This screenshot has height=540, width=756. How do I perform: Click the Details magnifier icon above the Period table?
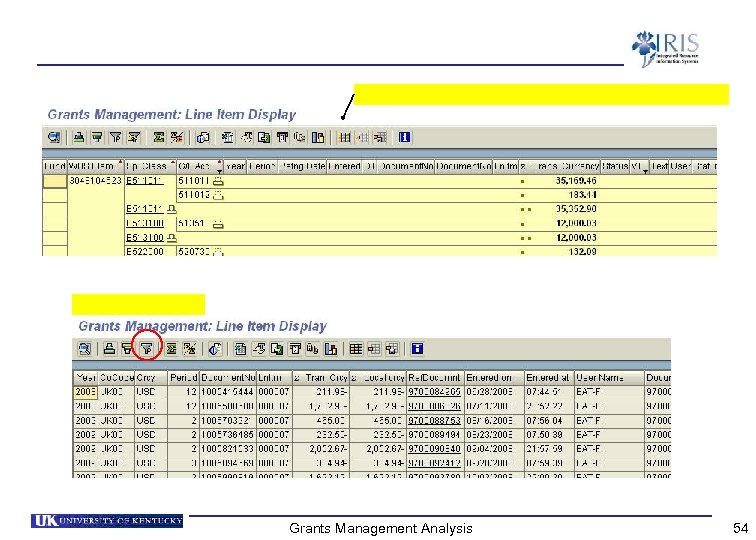85,349
